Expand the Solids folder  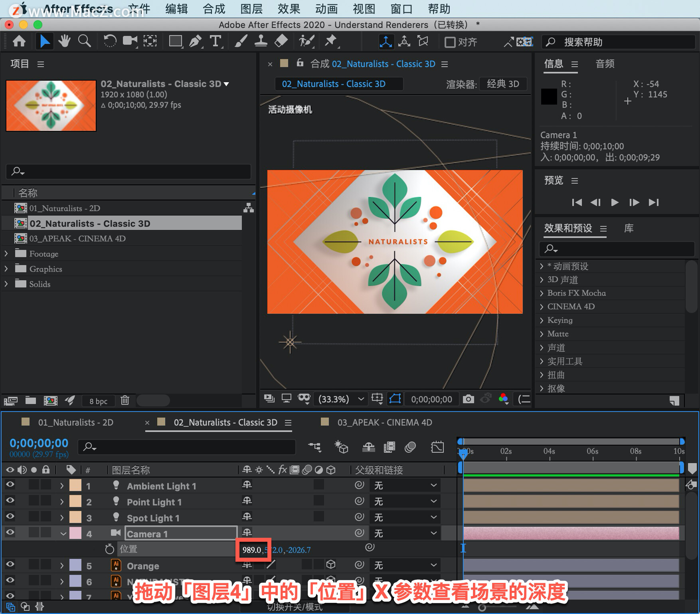tap(6, 284)
